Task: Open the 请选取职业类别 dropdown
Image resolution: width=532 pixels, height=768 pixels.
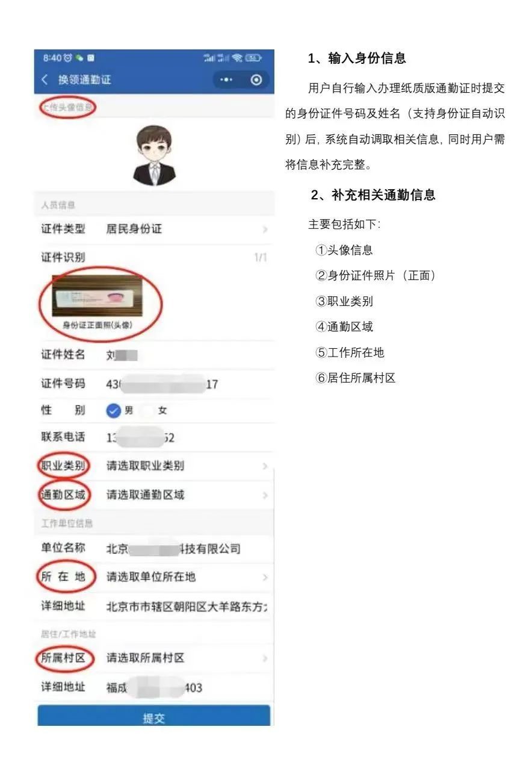Action: pyautogui.click(x=154, y=466)
